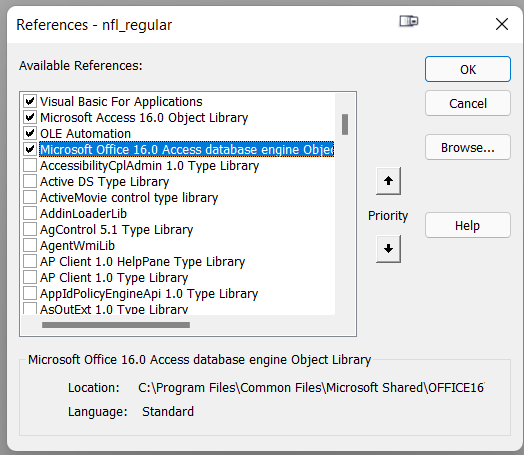524x455 pixels.
Task: Close the References dialog
Action: click(502, 24)
